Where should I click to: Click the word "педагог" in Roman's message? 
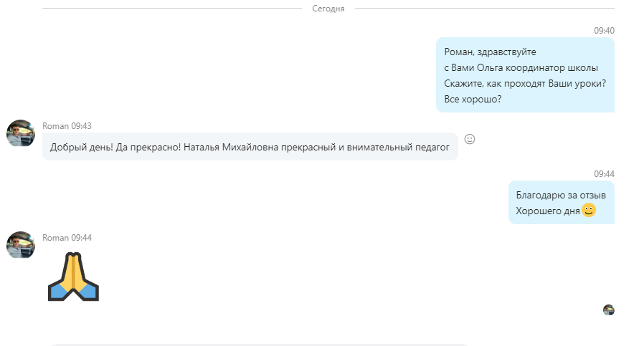[430, 148]
